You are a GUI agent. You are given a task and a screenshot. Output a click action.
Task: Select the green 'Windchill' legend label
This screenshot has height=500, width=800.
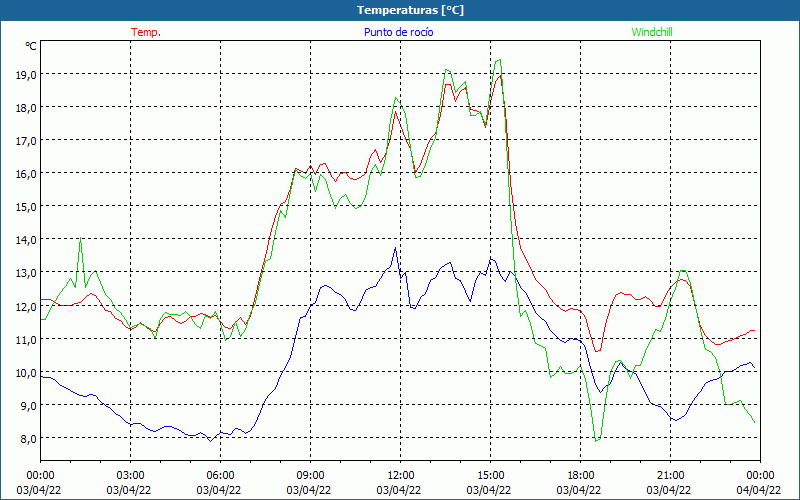pos(652,32)
